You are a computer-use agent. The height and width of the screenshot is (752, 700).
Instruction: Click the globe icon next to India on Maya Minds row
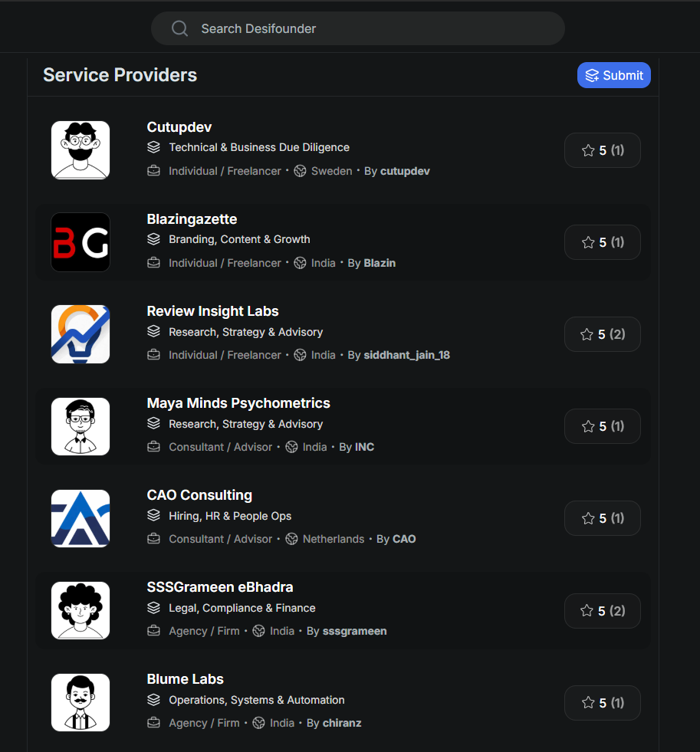pos(291,447)
